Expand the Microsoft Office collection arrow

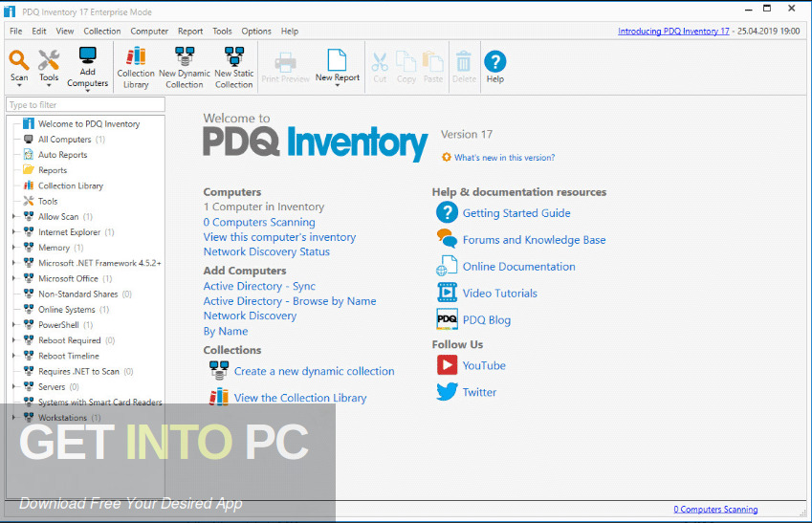coord(14,278)
